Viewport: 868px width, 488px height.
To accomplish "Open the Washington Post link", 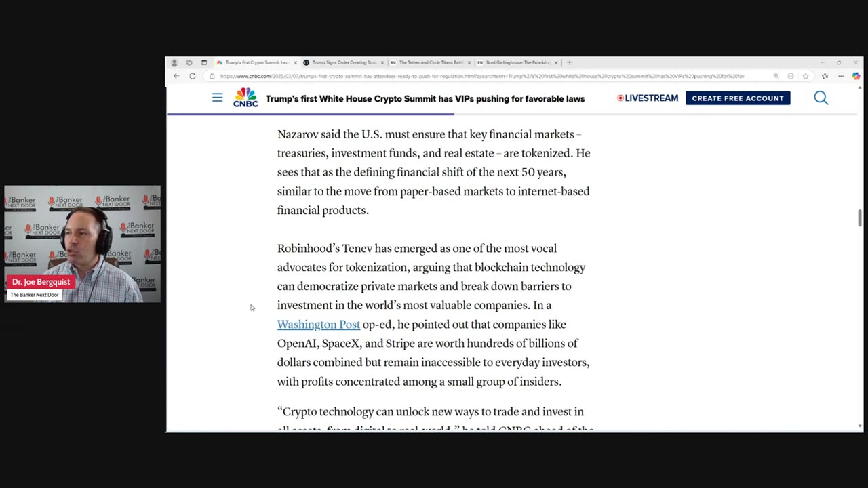I will 318,325.
